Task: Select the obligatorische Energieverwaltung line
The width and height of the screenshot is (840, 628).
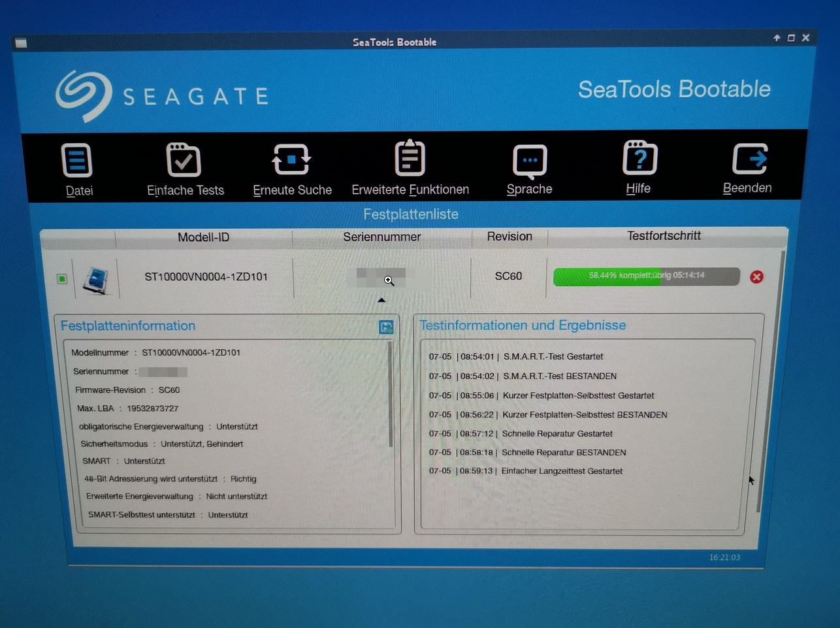Action: [x=168, y=427]
